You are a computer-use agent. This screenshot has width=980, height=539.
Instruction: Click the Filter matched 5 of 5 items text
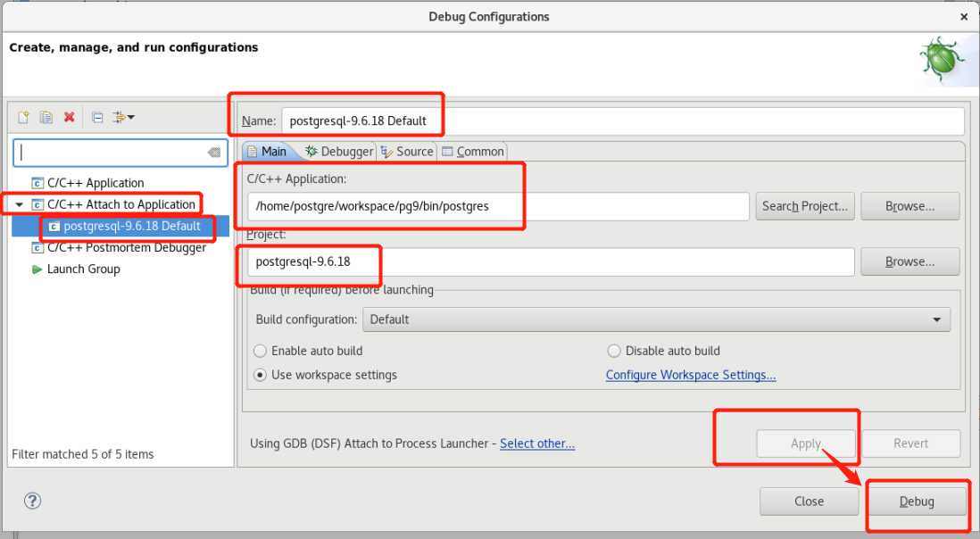click(82, 454)
